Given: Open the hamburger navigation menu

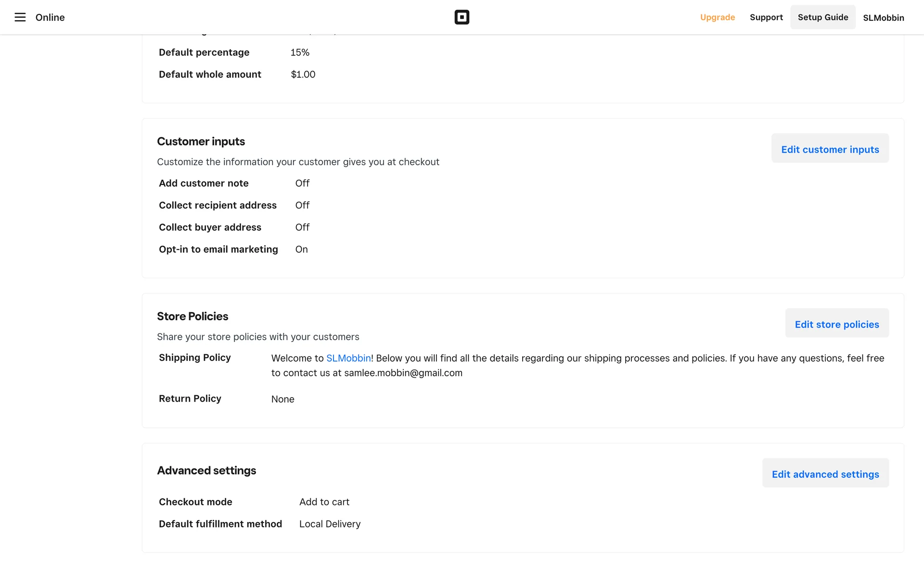Looking at the screenshot, I should click(20, 17).
